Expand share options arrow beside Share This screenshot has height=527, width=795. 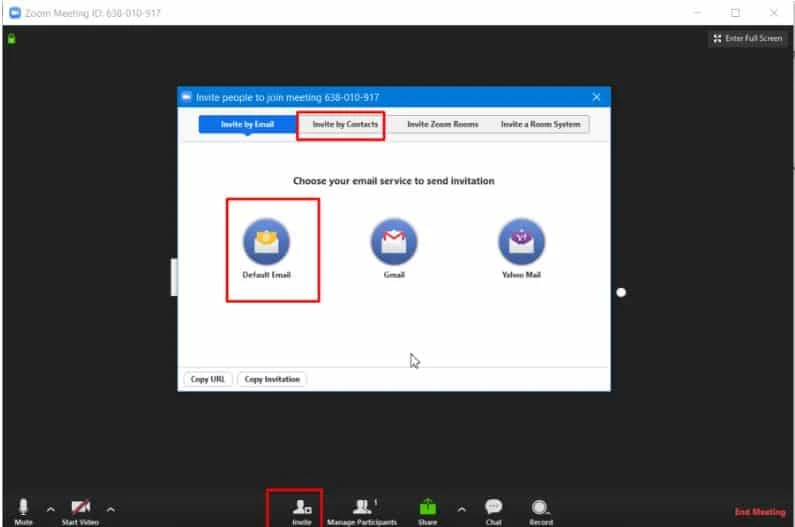click(x=461, y=509)
